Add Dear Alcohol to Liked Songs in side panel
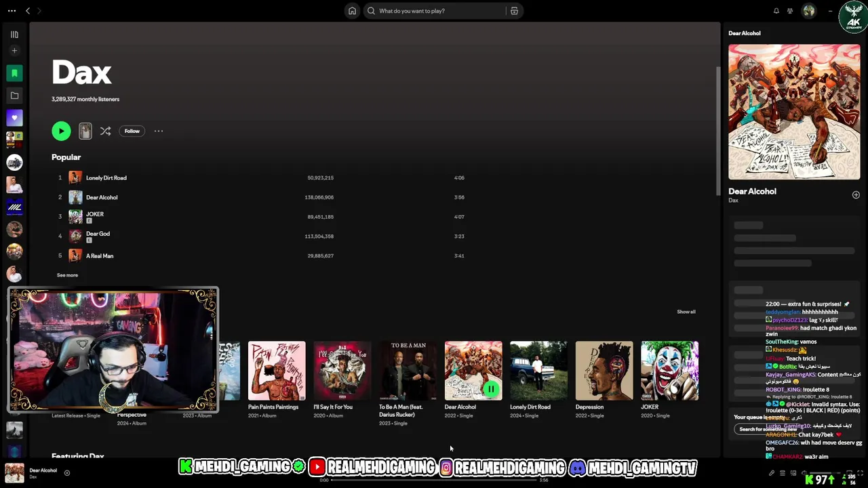The image size is (868, 488). point(856,195)
